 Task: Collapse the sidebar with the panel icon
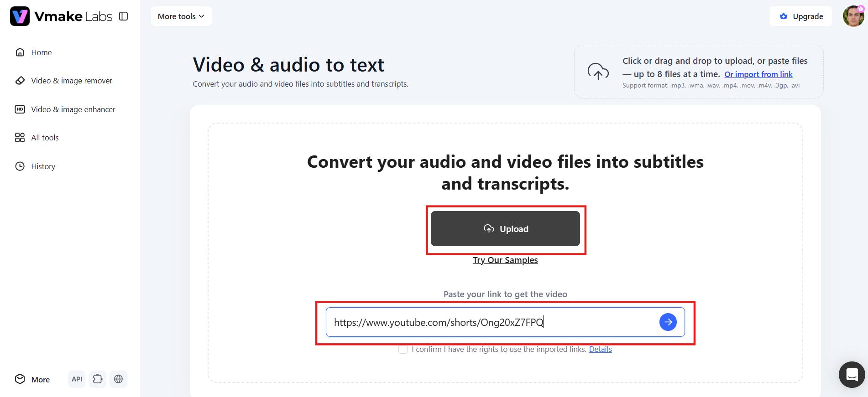123,16
